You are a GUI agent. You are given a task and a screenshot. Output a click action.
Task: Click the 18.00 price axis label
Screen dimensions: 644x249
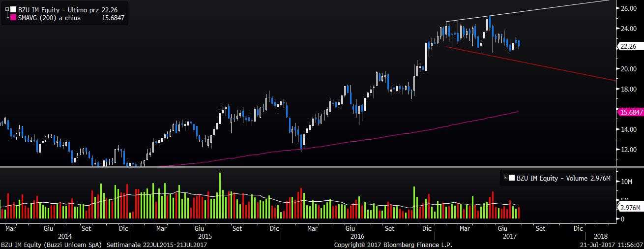click(x=629, y=89)
